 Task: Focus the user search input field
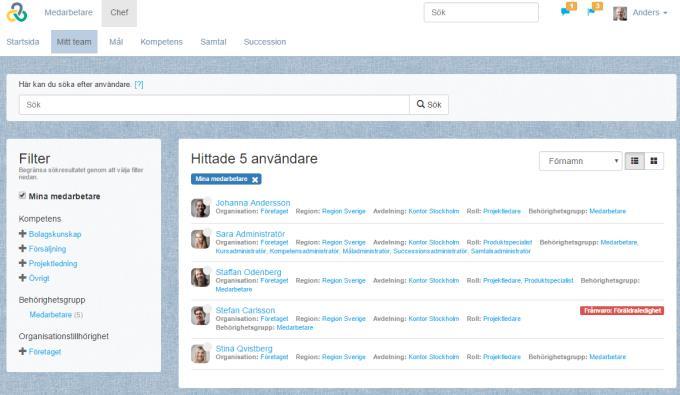(x=214, y=104)
